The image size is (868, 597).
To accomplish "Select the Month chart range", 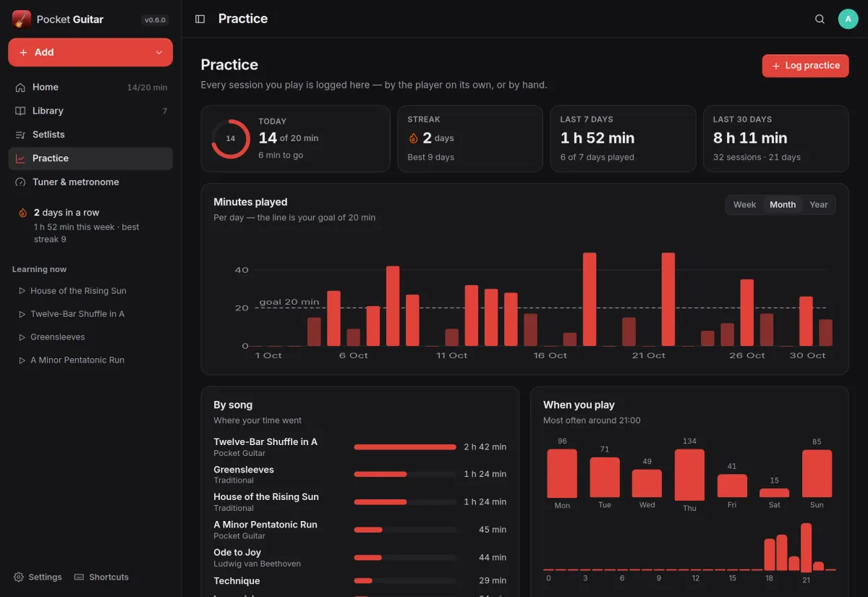I will pyautogui.click(x=783, y=205).
